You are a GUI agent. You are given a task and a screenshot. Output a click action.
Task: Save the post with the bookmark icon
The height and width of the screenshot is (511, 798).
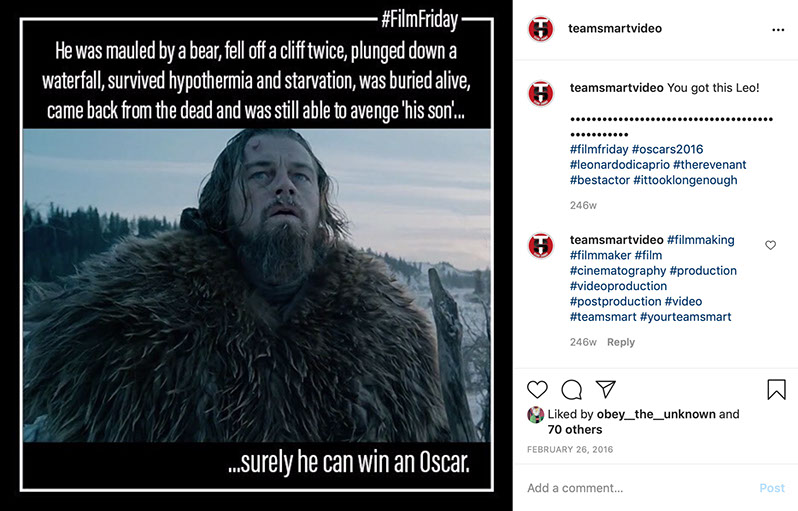coord(776,389)
